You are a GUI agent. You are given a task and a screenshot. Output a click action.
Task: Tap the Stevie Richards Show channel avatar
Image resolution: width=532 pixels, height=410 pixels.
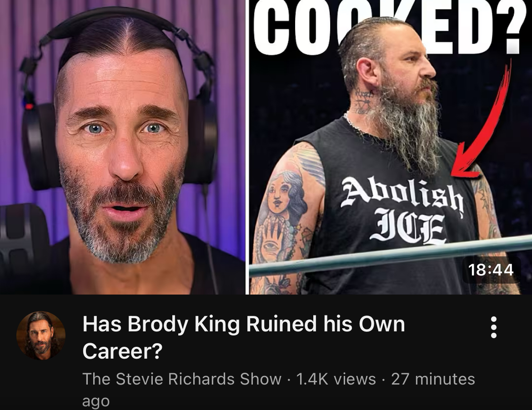tap(41, 335)
